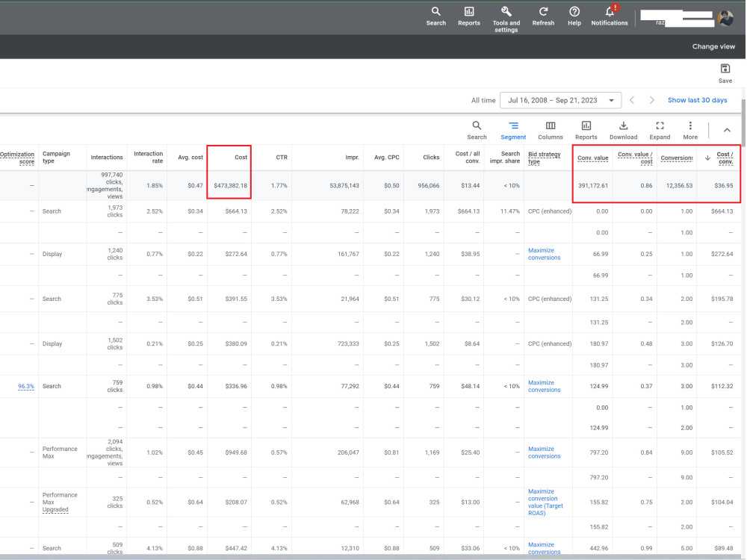Screen dimensions: 747x560
Task: Sort by Avg. CPC column header
Action: [x=386, y=157]
